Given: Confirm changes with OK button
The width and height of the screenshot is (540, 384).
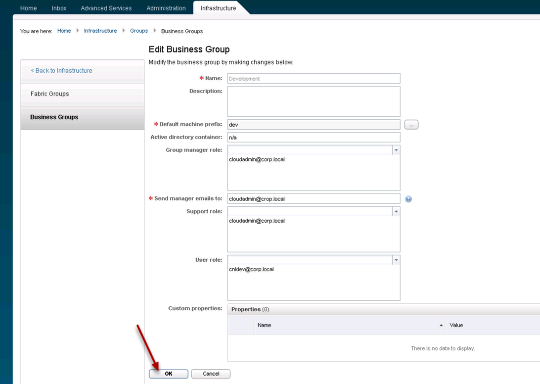Looking at the screenshot, I should click(x=169, y=374).
